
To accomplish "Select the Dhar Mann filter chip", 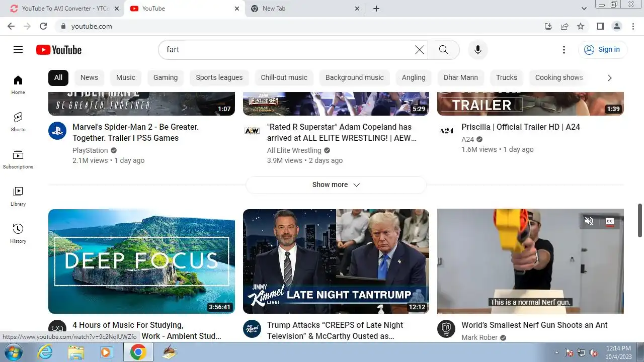I will click(461, 77).
